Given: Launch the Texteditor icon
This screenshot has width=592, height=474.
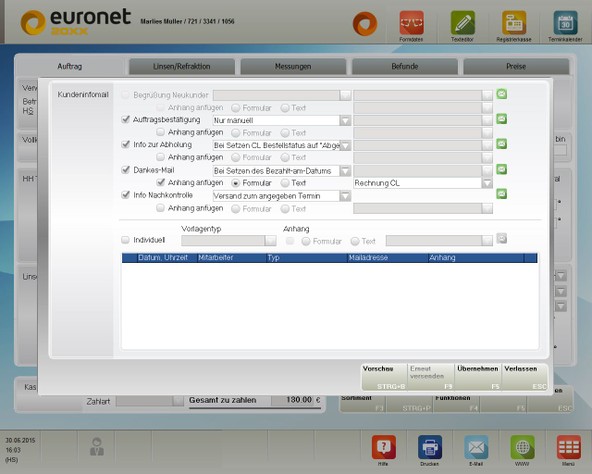Looking at the screenshot, I should (x=462, y=23).
